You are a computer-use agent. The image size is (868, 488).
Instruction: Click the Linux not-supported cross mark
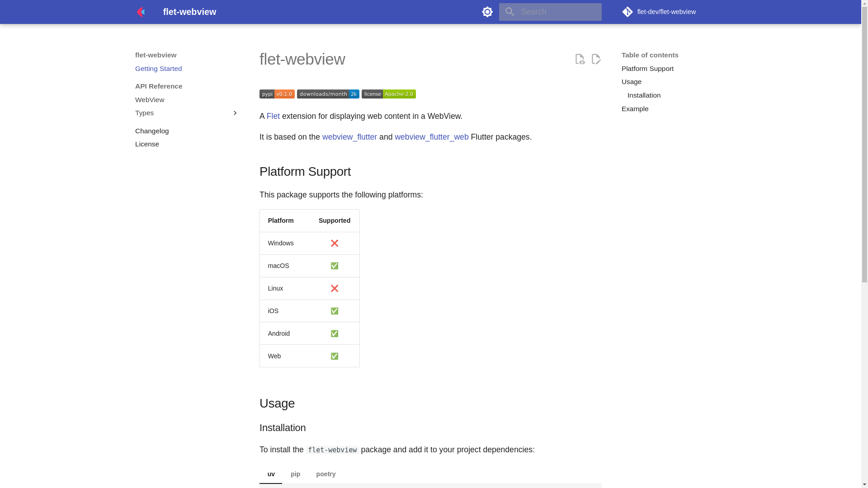(335, 288)
